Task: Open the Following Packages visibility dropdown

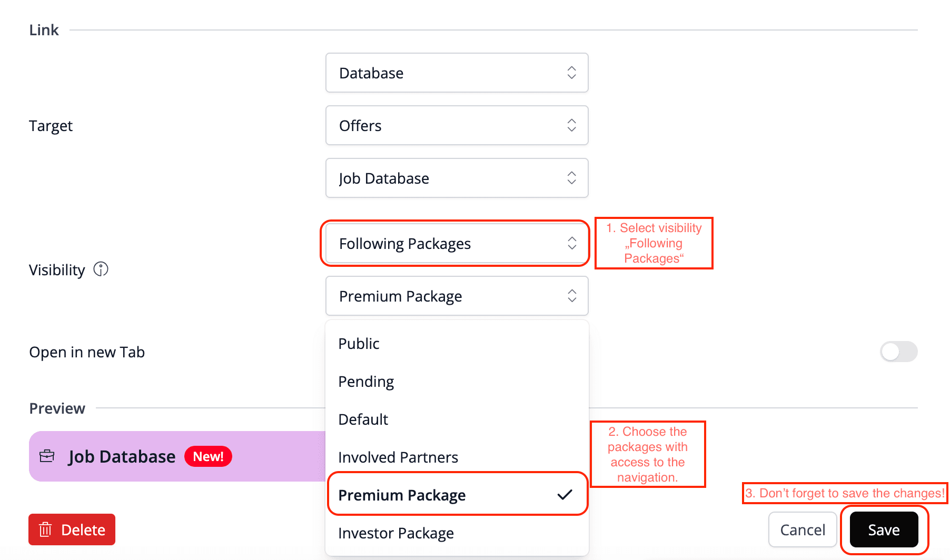Action: [x=457, y=243]
